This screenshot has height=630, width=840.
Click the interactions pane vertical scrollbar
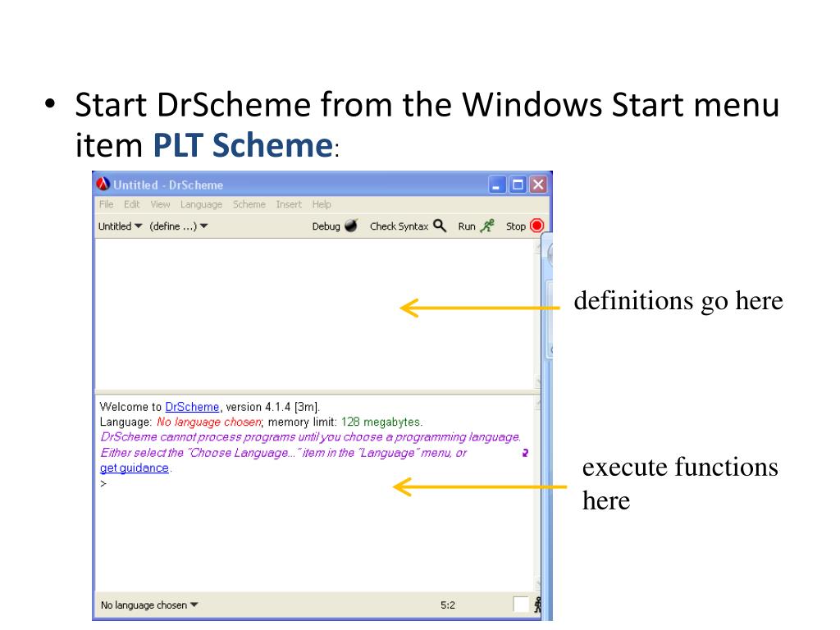(538, 493)
